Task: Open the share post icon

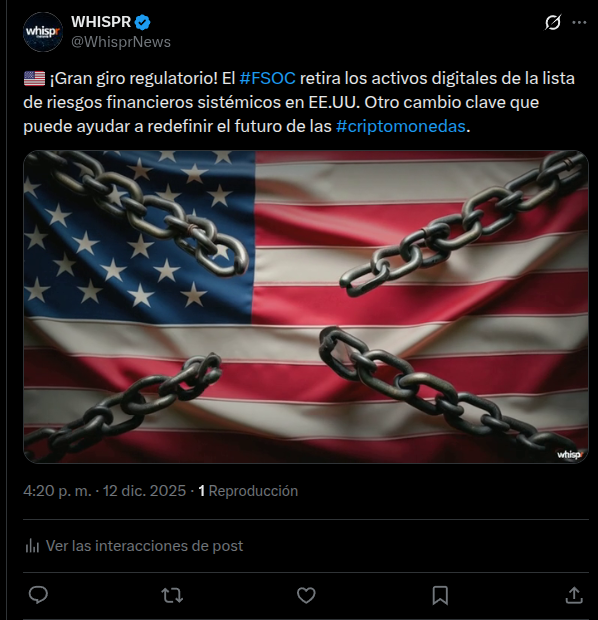Action: coord(574,595)
